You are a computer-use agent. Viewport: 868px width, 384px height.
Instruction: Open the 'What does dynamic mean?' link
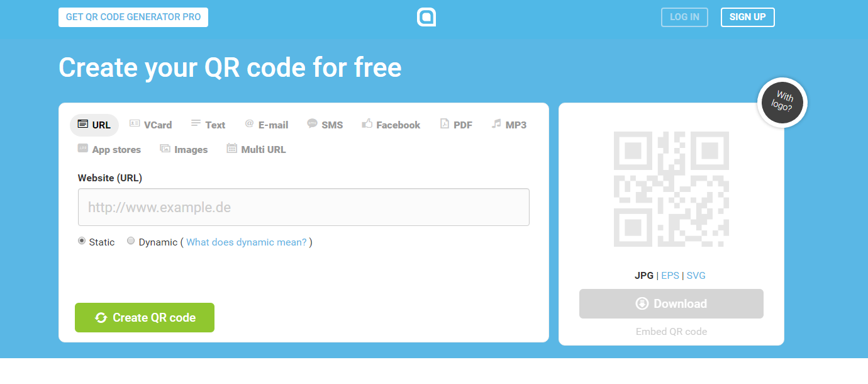(x=247, y=242)
